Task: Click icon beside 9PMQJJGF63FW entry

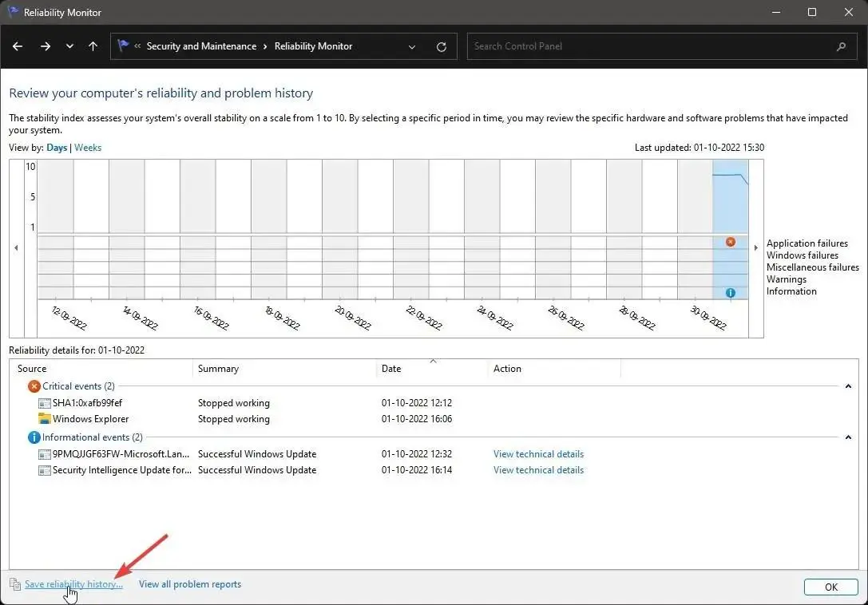Action: click(44, 454)
